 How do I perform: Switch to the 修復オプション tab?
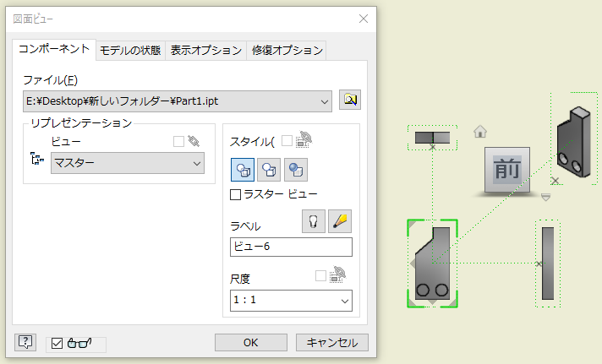point(287,51)
